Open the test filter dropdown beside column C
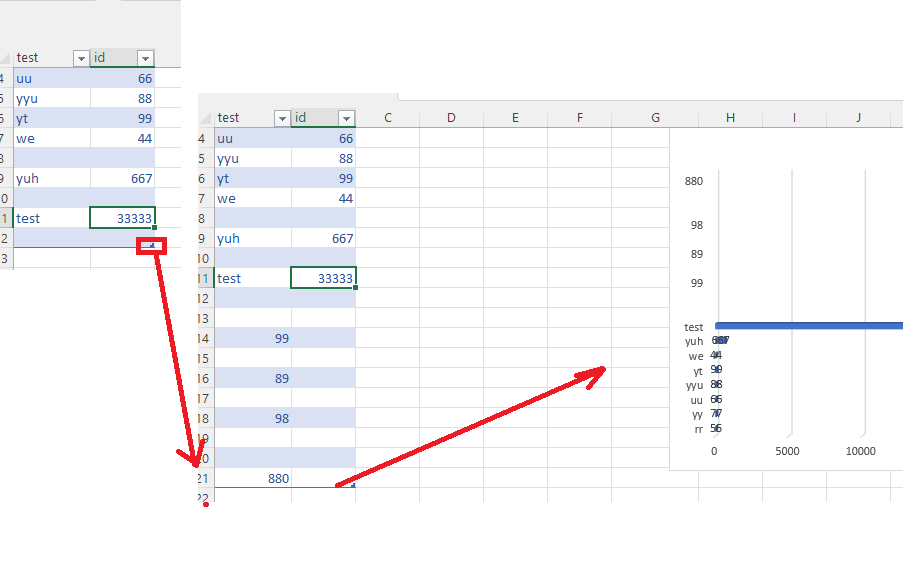This screenshot has height=569, width=903. point(282,118)
